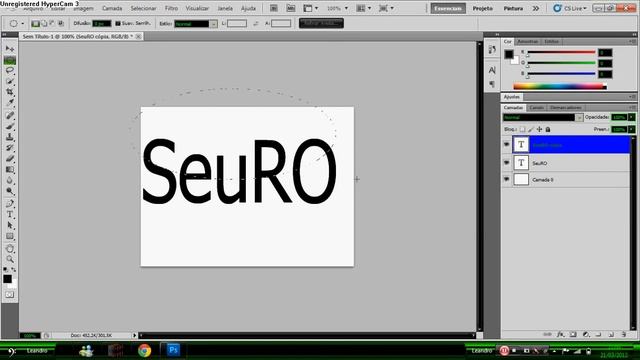This screenshot has height=360, width=640.
Task: Click add layer style fx icon
Action: [x=561, y=334]
